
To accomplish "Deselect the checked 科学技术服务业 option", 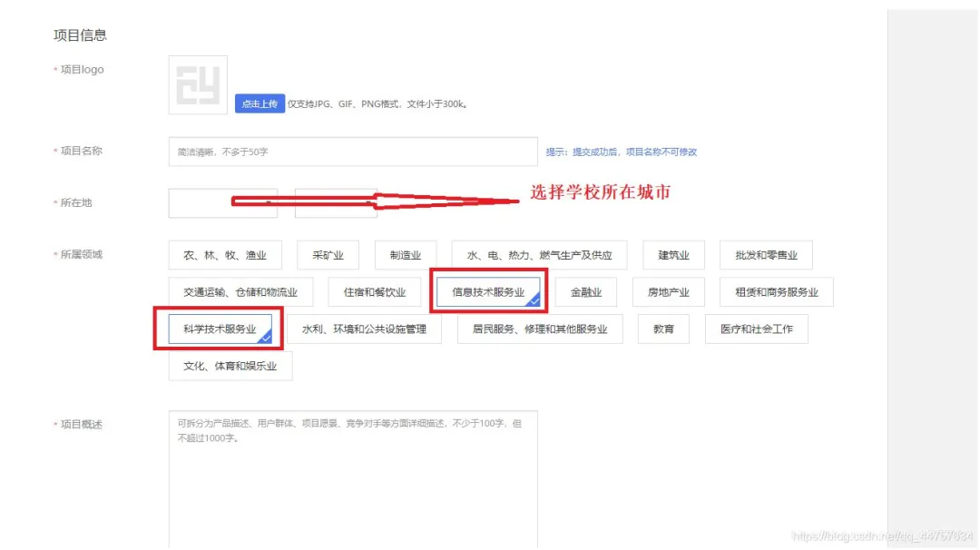I will pos(220,329).
